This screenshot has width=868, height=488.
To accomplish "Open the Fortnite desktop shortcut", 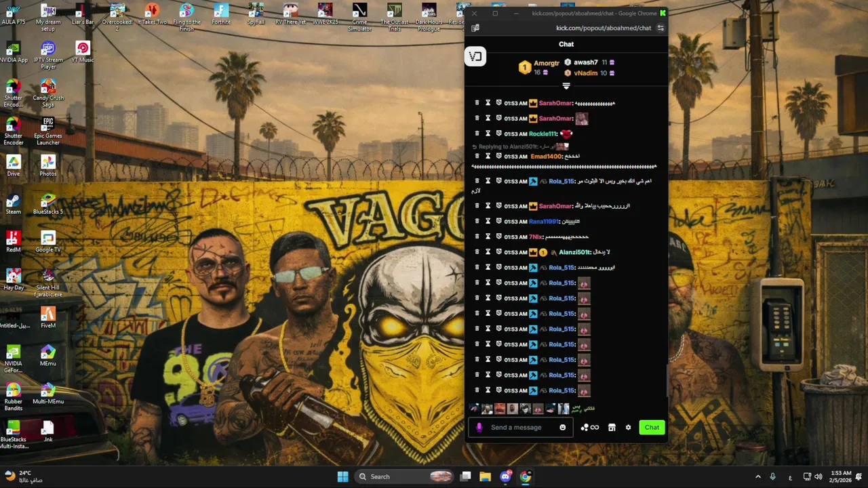I will pyautogui.click(x=221, y=14).
